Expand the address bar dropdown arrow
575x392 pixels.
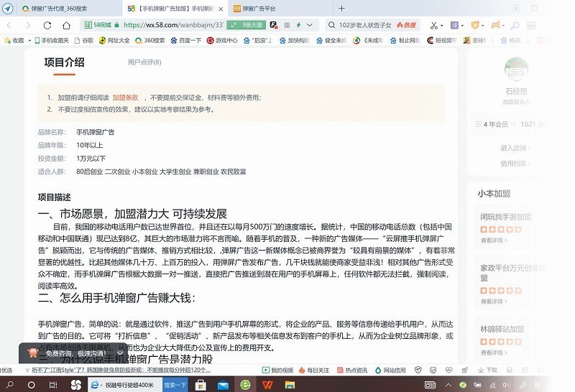(x=310, y=25)
